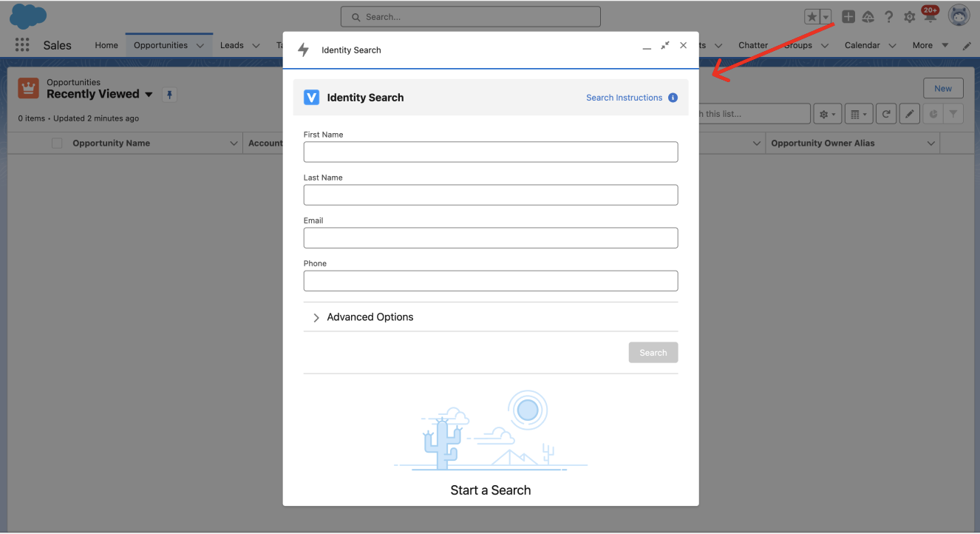Sort by Opportunity Name column header
Viewport: 980px width, 534px height.
(111, 143)
